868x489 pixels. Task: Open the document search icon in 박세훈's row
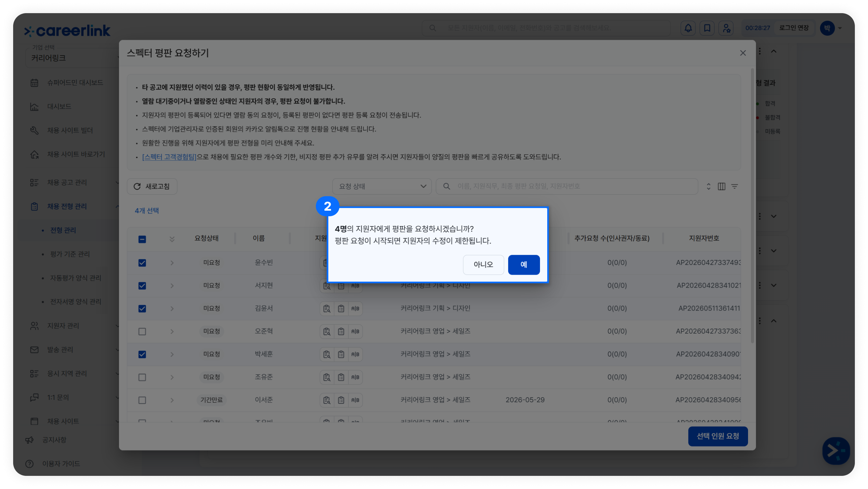point(326,354)
